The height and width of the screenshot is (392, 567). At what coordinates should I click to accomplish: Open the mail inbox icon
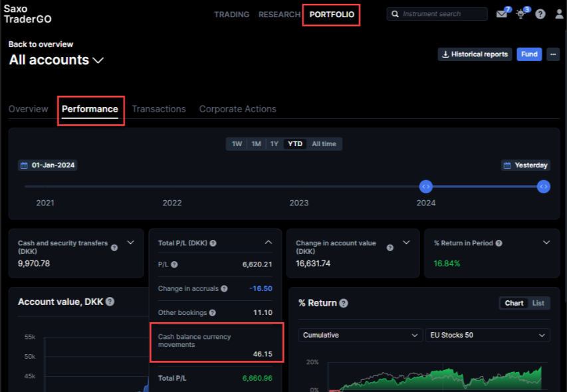point(501,14)
